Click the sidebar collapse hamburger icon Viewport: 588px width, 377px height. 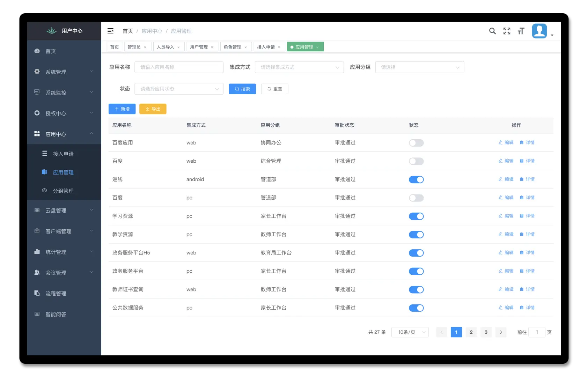tap(110, 31)
